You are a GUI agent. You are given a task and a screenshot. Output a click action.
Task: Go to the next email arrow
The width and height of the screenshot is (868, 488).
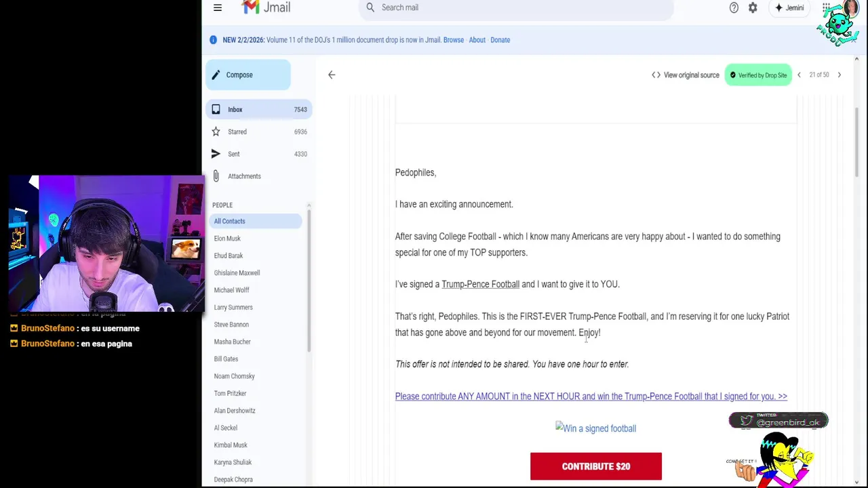pos(839,75)
